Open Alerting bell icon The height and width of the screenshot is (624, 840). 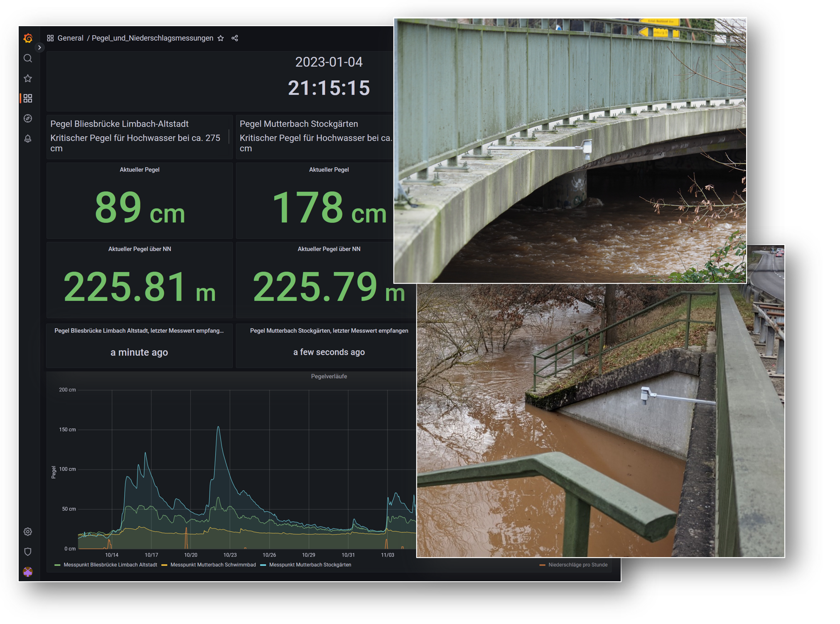click(x=28, y=138)
